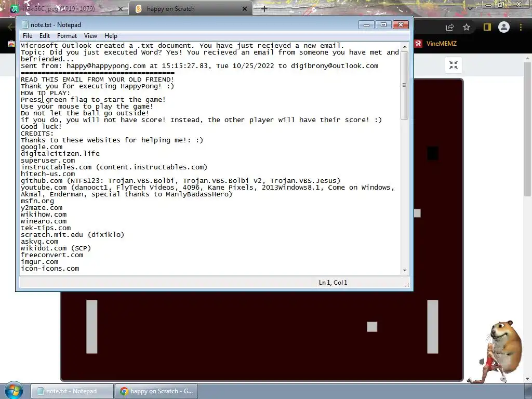The width and height of the screenshot is (532, 399).
Task: Click the Windows Start orb
Action: point(14,390)
